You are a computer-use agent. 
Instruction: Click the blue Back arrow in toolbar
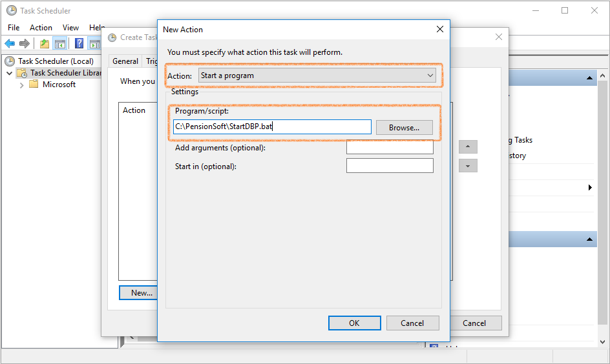coord(10,43)
